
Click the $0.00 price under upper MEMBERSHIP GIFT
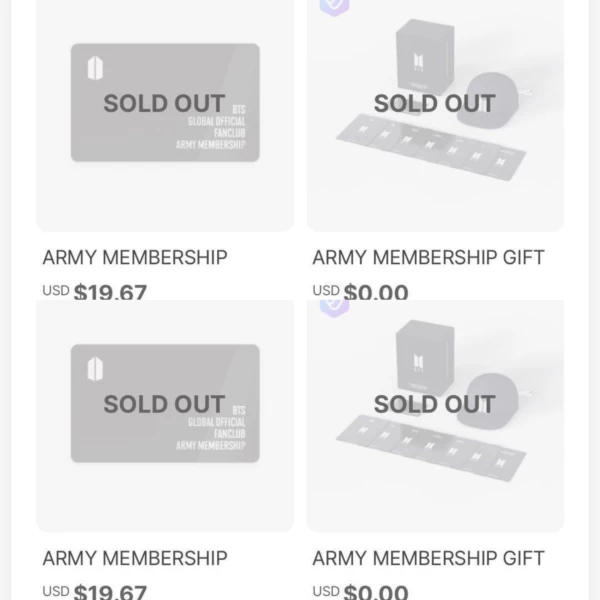click(x=376, y=292)
